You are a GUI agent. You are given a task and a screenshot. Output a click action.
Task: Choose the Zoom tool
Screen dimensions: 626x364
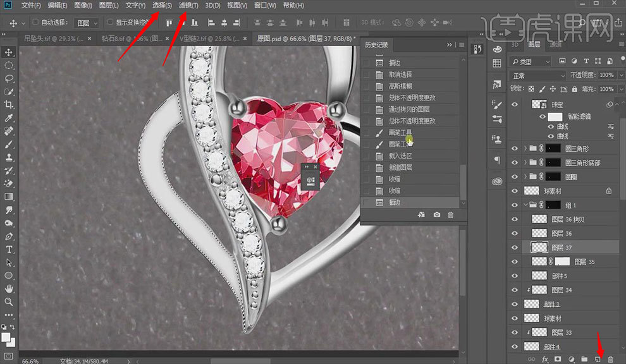(x=9, y=302)
